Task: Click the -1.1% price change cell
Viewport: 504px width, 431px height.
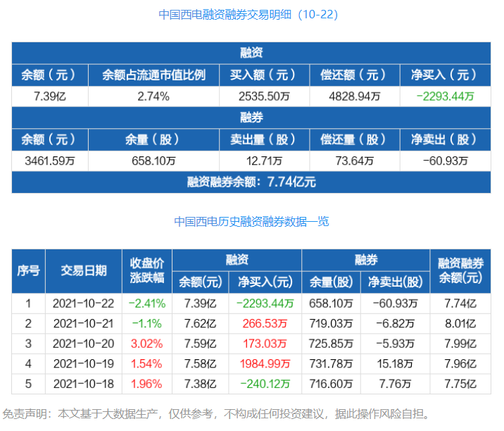Action: click(x=147, y=323)
